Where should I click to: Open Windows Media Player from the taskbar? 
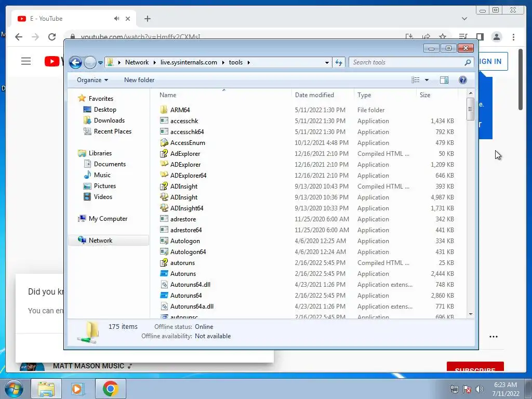pos(78,389)
